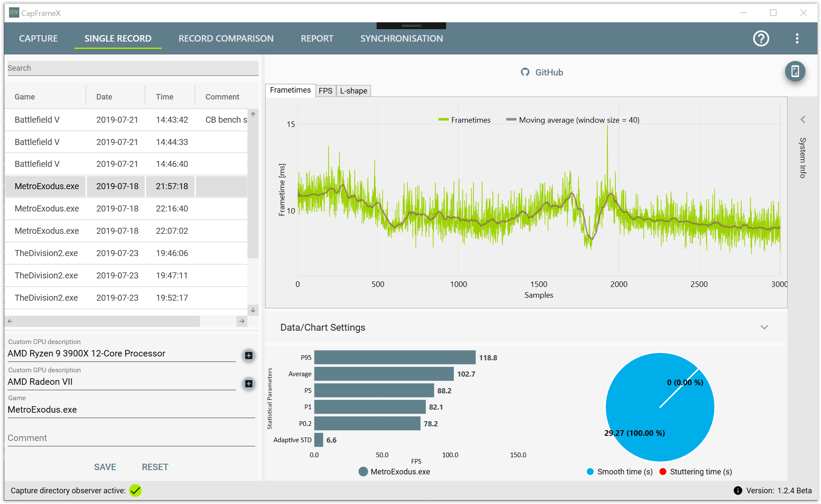Select TheDivision2.exe record at 19:52:17
Screen dimensions: 821x504
[126, 298]
